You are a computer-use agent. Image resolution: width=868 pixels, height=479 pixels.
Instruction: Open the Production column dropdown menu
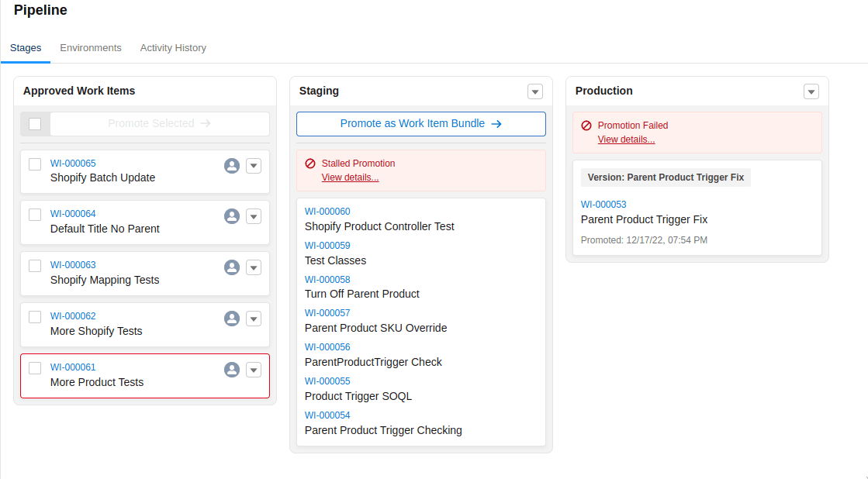point(811,91)
